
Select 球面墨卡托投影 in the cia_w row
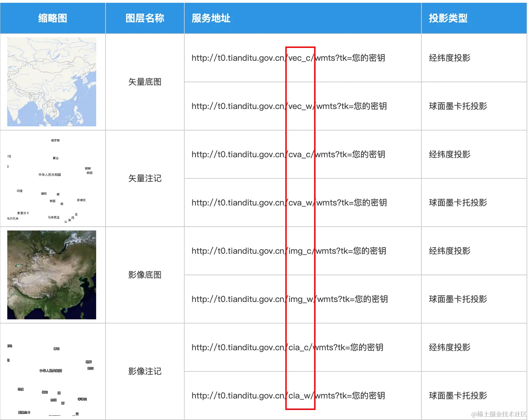[458, 396]
